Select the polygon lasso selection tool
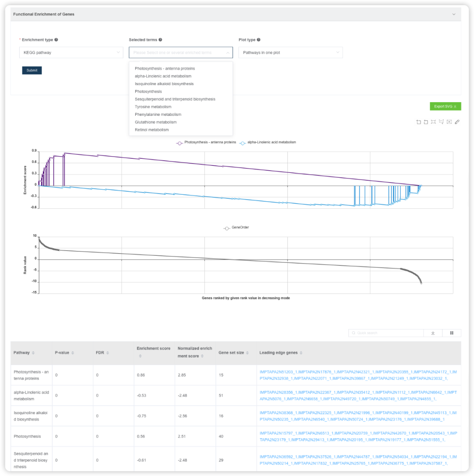 441,122
